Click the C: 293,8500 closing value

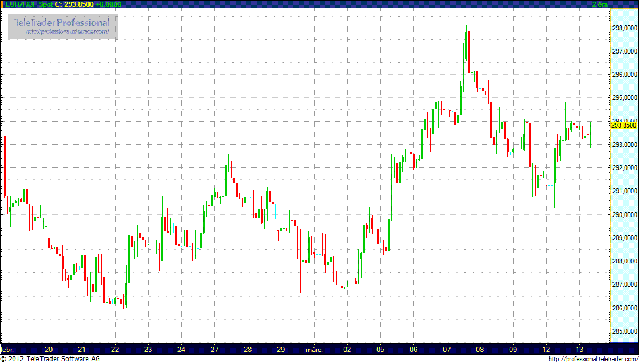(74, 4)
